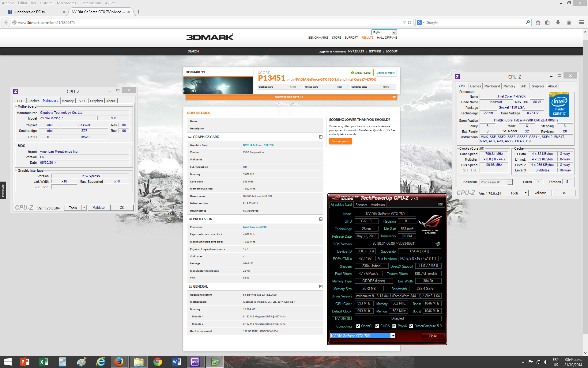Click browser scrollbar down arrow
588x368 pixels.
coord(585,353)
